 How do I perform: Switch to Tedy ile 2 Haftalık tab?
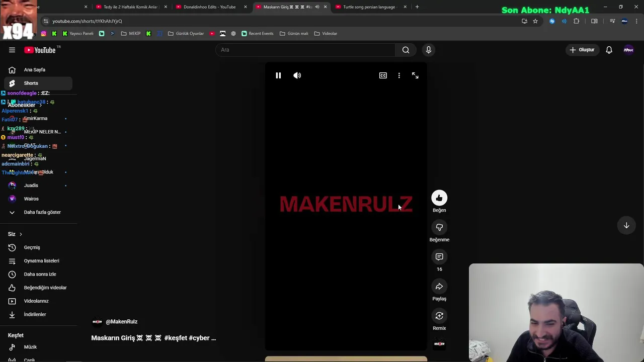click(x=130, y=7)
